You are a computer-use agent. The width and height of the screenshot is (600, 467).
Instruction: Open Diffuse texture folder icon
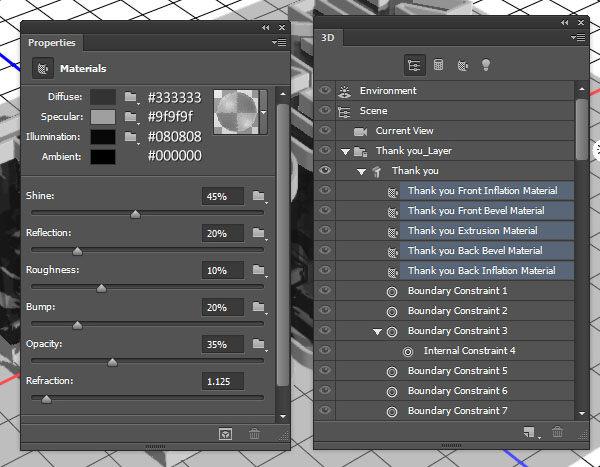tap(131, 97)
